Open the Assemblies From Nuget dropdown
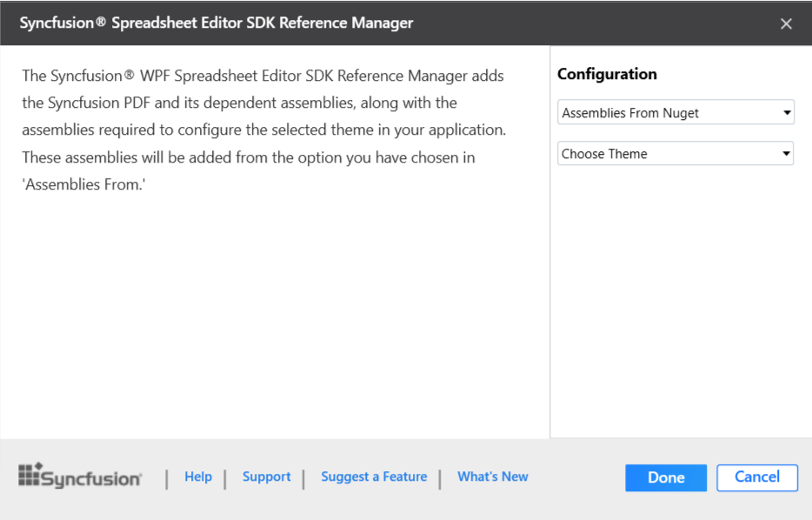This screenshot has height=520, width=812. [x=676, y=111]
